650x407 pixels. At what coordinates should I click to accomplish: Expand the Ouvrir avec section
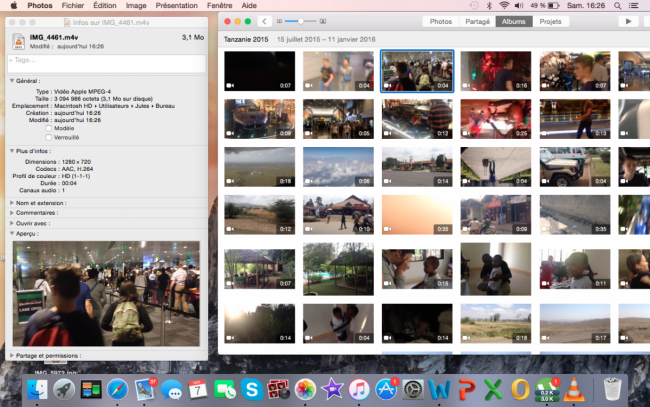pyautogui.click(x=12, y=223)
